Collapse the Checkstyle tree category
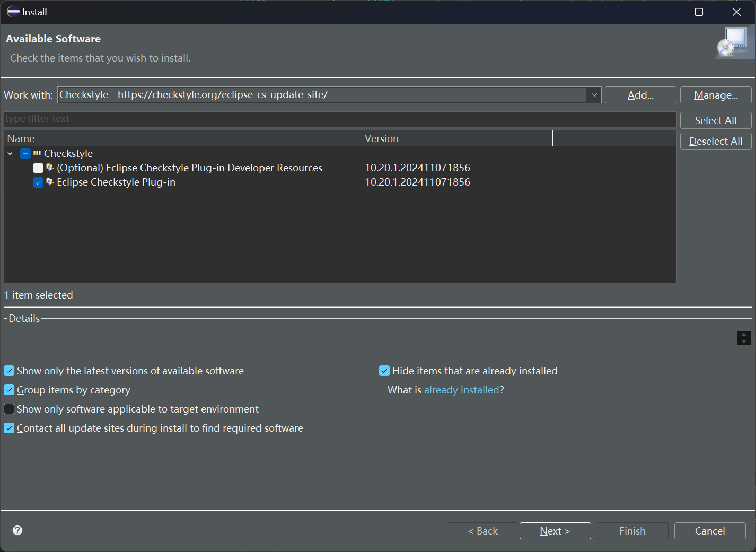This screenshot has height=552, width=756. (10, 154)
